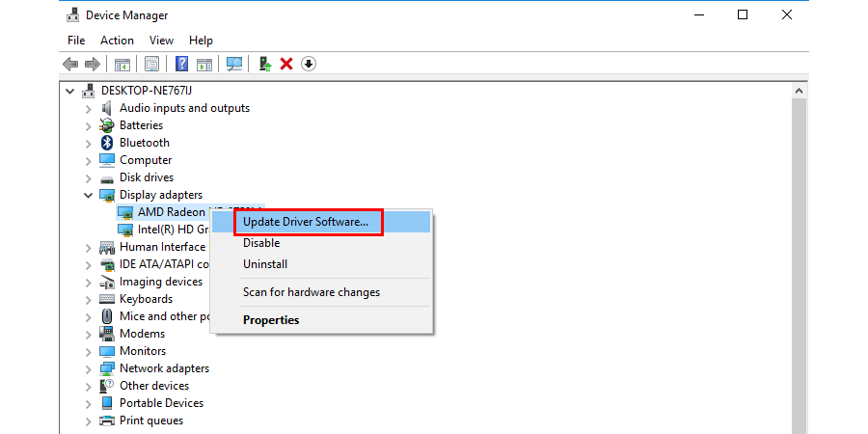Choose Disable from the context menu
The width and height of the screenshot is (868, 434).
pos(321,243)
